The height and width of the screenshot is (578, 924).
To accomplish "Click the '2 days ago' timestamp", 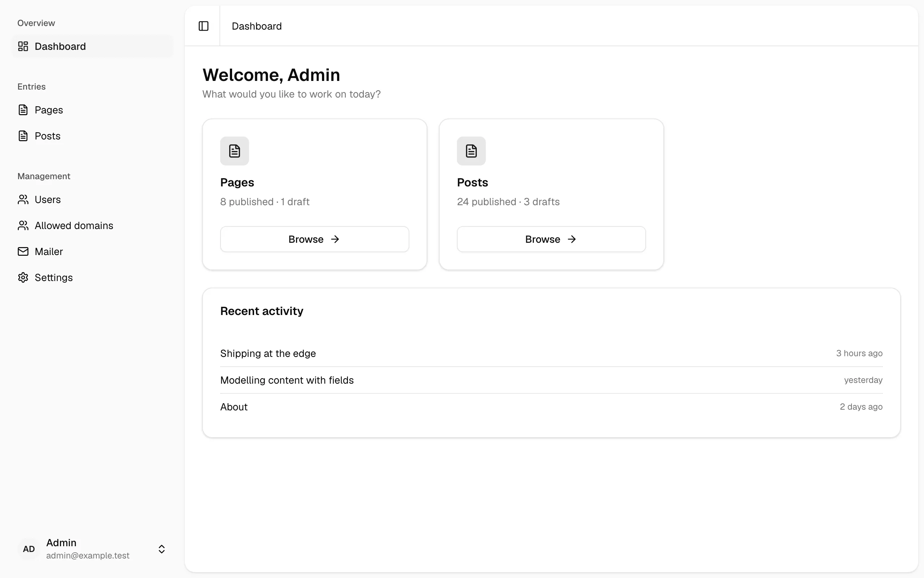I will tap(861, 407).
